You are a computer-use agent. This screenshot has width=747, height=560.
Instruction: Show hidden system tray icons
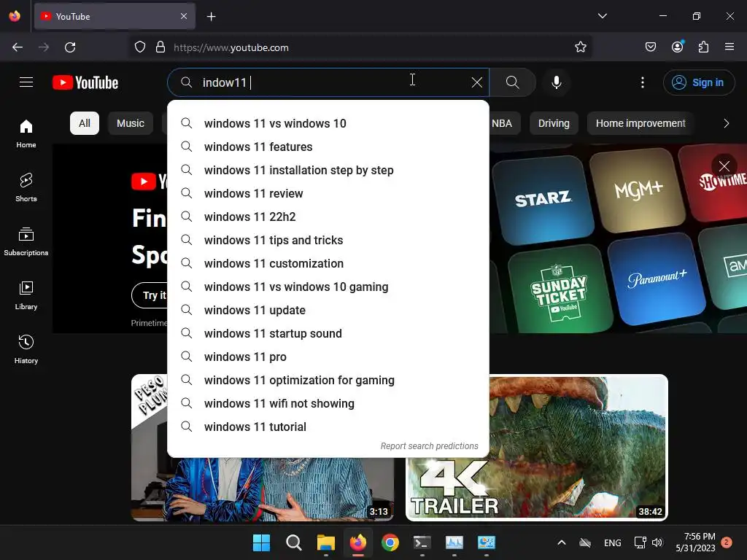pyautogui.click(x=562, y=542)
